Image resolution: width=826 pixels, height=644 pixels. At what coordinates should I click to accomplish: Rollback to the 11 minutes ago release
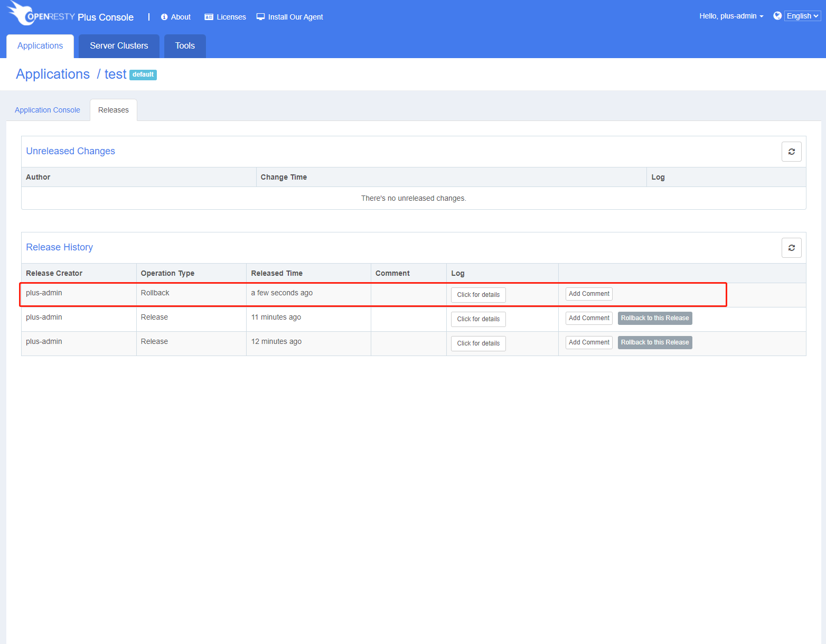click(x=655, y=318)
